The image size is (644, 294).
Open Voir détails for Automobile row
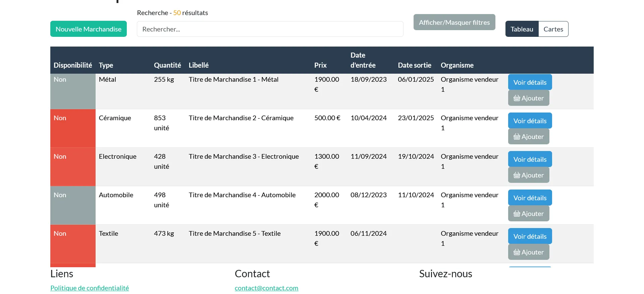(530, 198)
